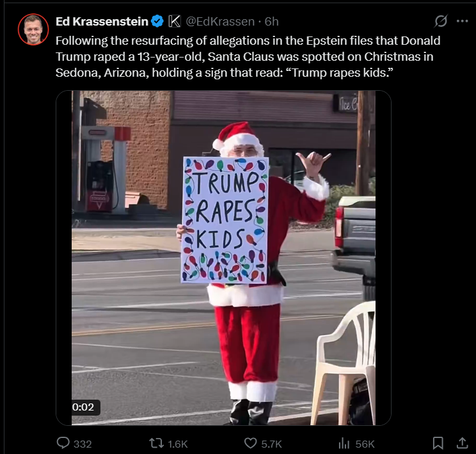Screen dimensions: 476x454
Task: Click the Grok slashed-circle icon
Action: (441, 21)
